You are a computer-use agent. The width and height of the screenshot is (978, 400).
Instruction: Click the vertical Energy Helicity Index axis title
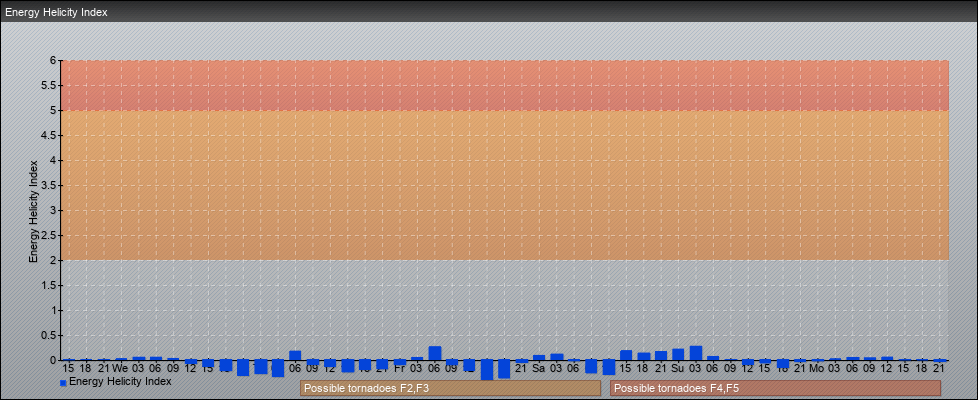tap(34, 212)
